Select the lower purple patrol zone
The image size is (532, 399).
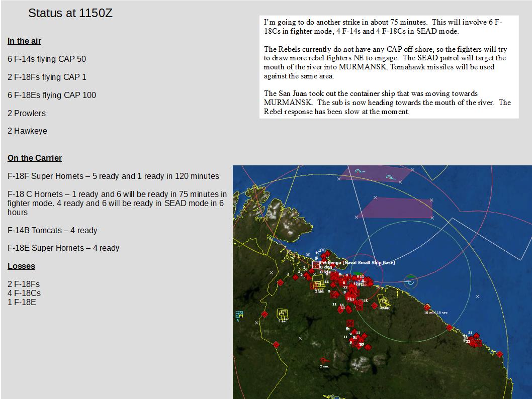point(395,208)
